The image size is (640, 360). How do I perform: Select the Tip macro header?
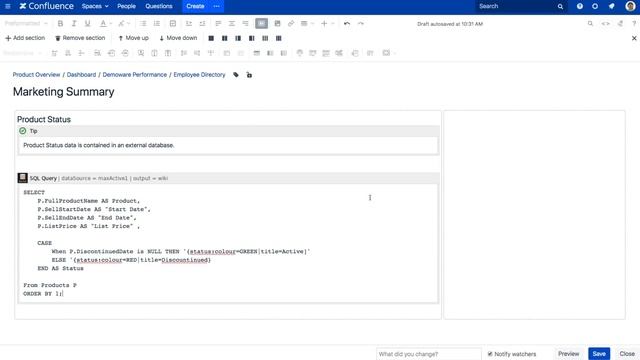pos(228,131)
